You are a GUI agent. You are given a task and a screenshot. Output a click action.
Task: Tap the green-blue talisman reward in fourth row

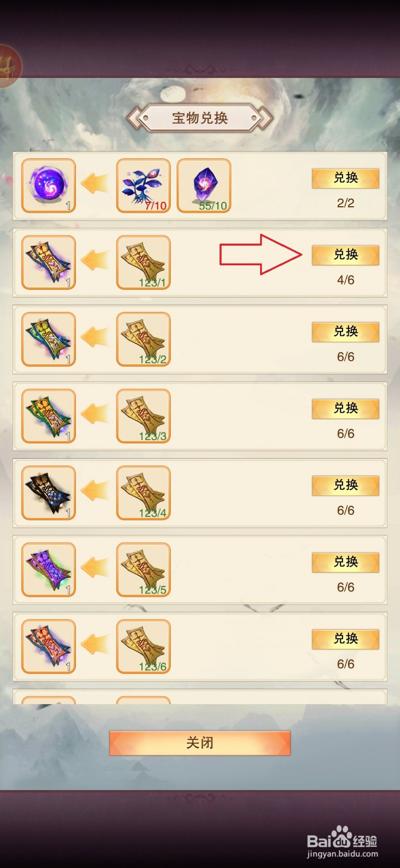pos(48,416)
